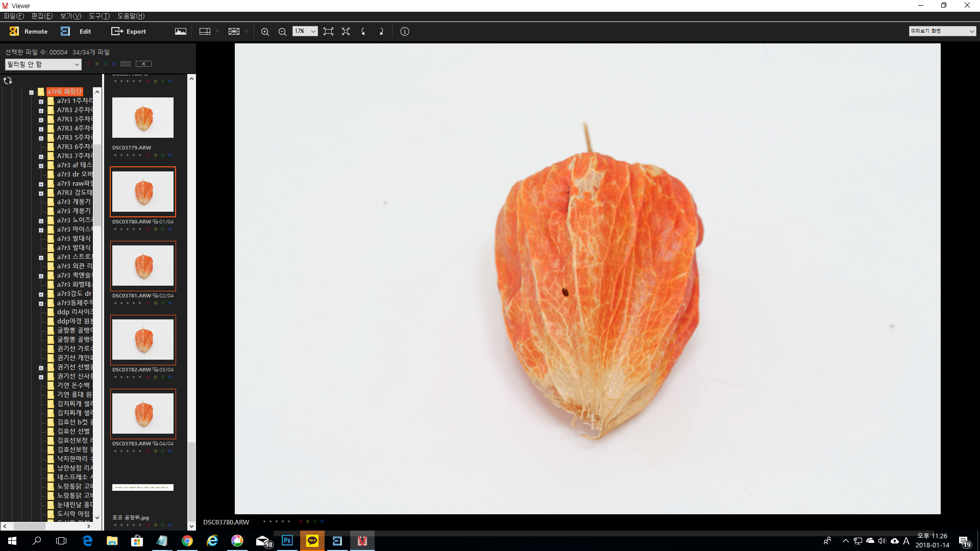Select the DSC03779.ARW thumbnail
980x551 pixels.
[143, 118]
